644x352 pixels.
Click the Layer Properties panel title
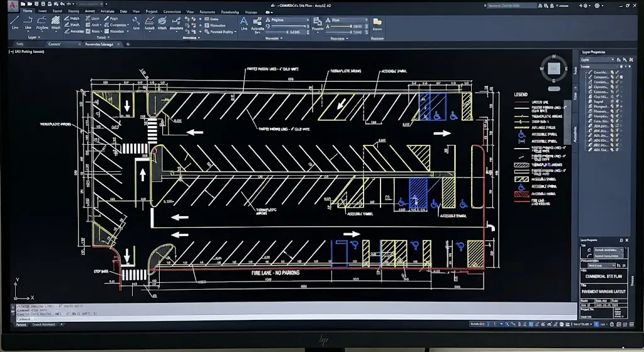(x=594, y=52)
